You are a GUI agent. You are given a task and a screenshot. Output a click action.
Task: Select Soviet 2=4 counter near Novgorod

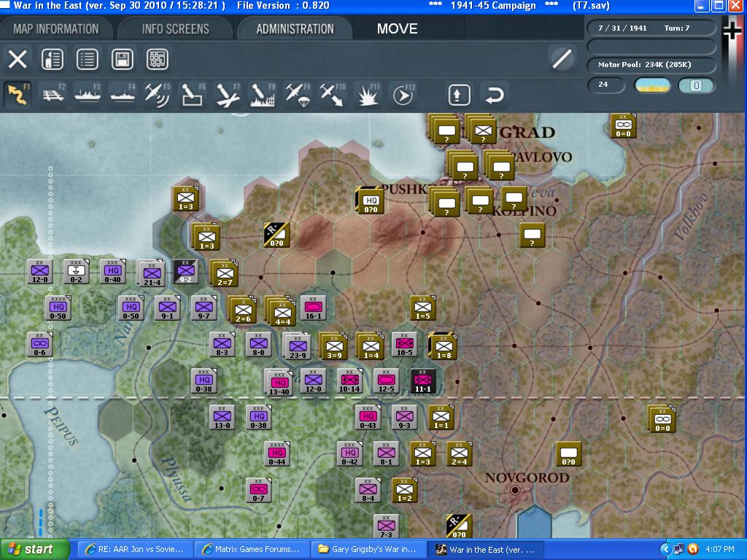[460, 454]
